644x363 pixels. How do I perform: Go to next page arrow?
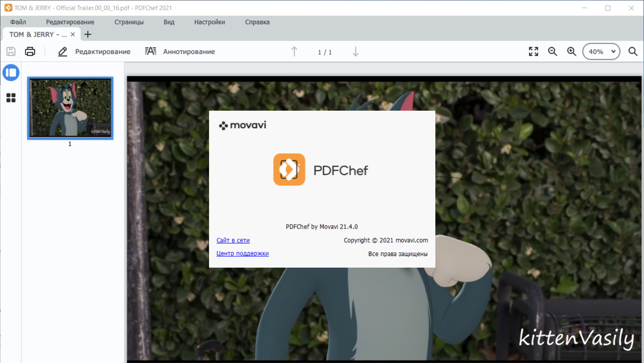click(355, 52)
